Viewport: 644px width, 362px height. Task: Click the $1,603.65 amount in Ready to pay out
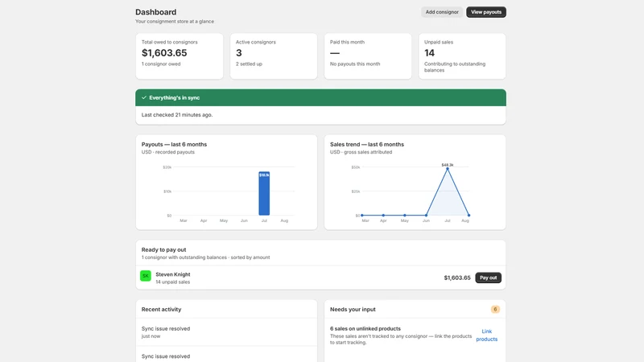457,278
